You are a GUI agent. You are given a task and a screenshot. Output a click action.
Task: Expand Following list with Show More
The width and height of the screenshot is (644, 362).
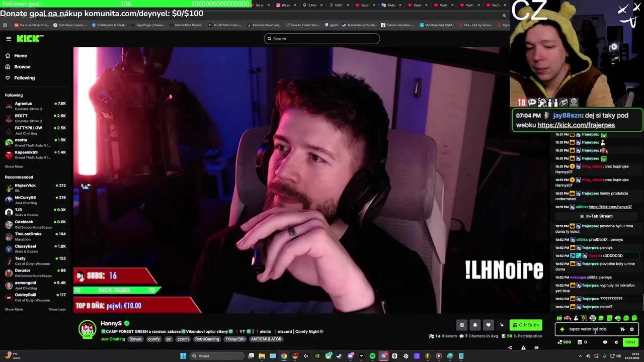click(14, 166)
